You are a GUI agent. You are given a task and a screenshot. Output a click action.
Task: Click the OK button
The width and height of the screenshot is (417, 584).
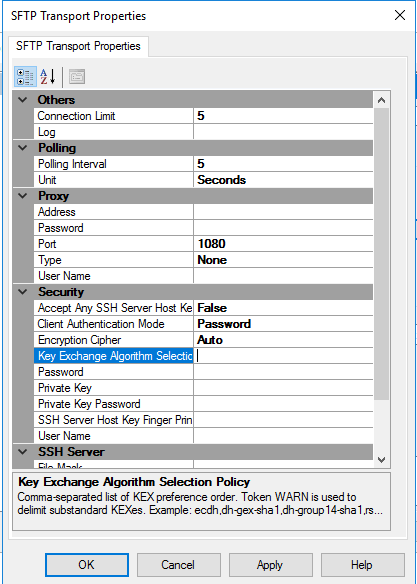pyautogui.click(x=87, y=565)
